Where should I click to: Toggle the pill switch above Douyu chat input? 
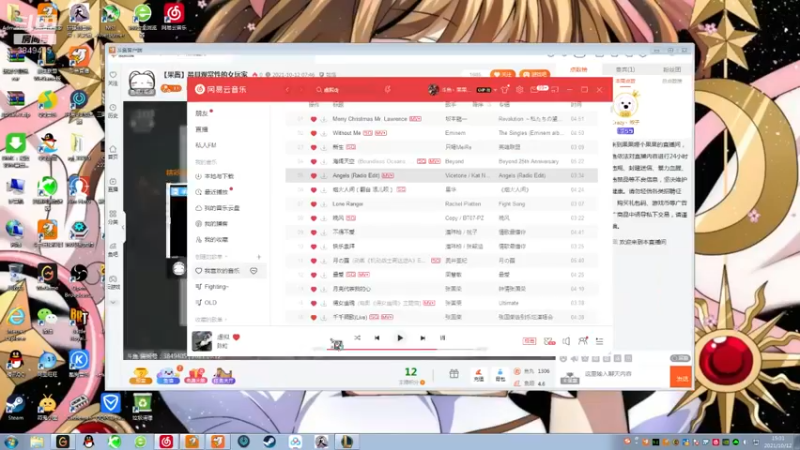click(x=680, y=358)
